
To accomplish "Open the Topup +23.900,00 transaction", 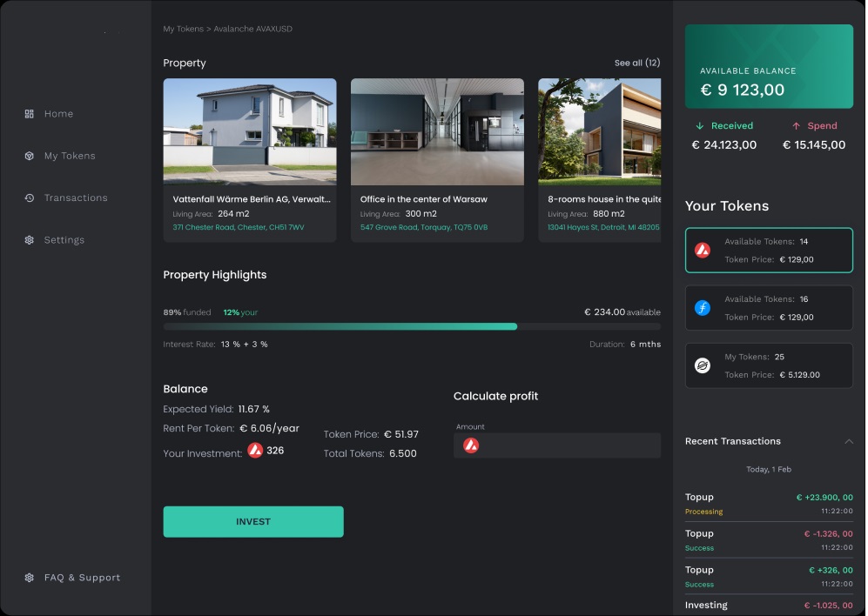I will 769,503.
